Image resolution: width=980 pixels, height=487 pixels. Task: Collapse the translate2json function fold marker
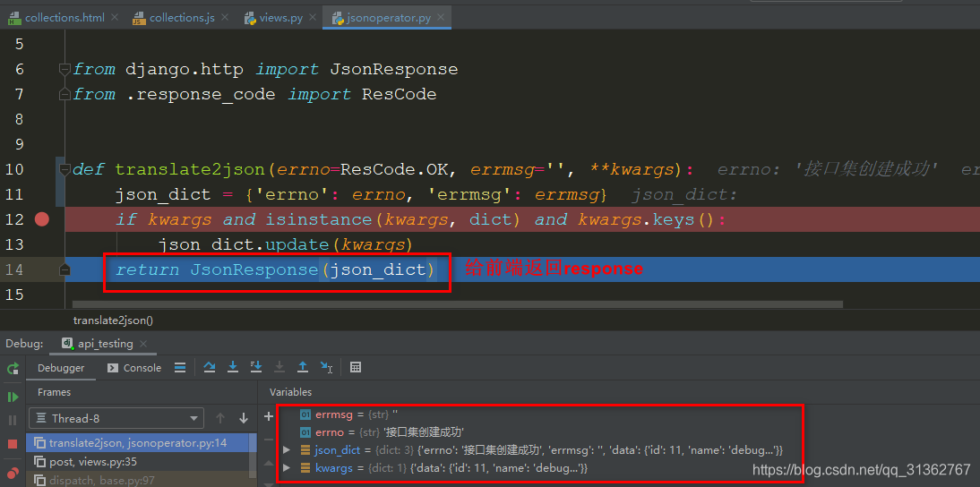[x=64, y=169]
